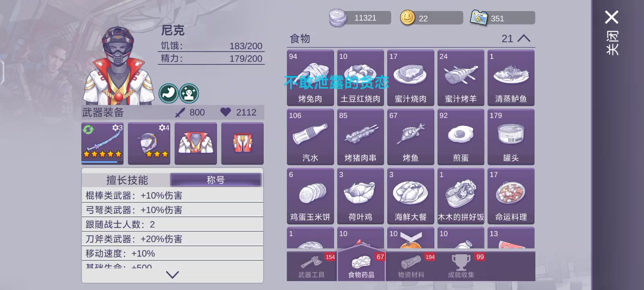Pick the 命运料理 dish
Image resolution: width=644 pixels, height=290 pixels.
[511, 196]
